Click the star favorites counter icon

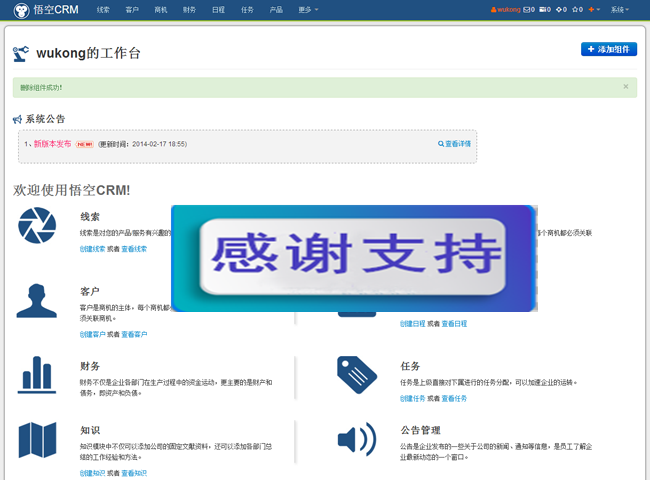click(577, 10)
